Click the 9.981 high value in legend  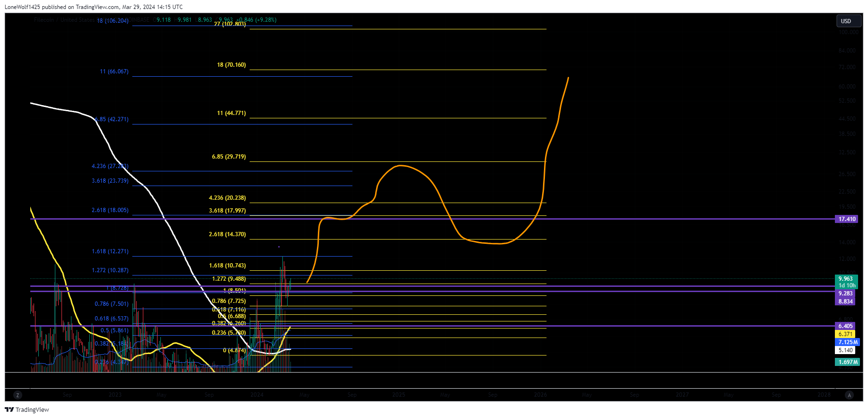pos(184,20)
